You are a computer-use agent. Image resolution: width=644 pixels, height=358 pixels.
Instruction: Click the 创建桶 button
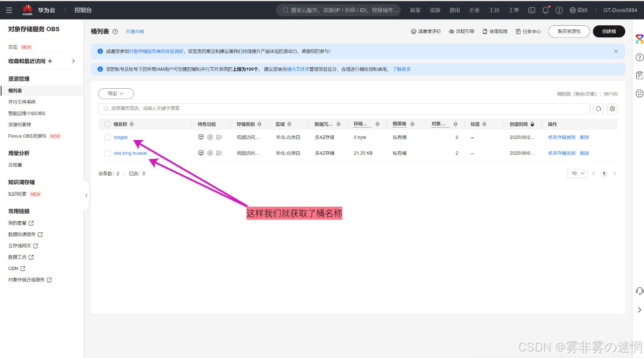(609, 32)
